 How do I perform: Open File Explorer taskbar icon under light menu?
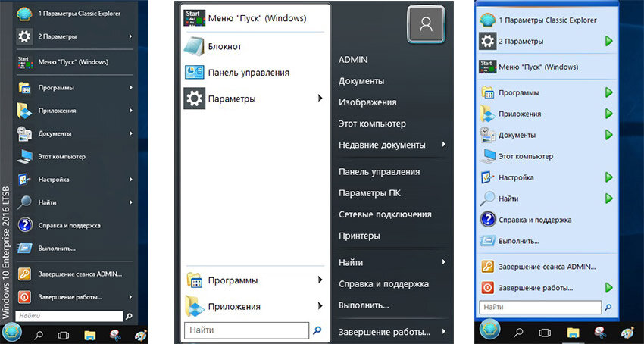pyautogui.click(x=573, y=332)
